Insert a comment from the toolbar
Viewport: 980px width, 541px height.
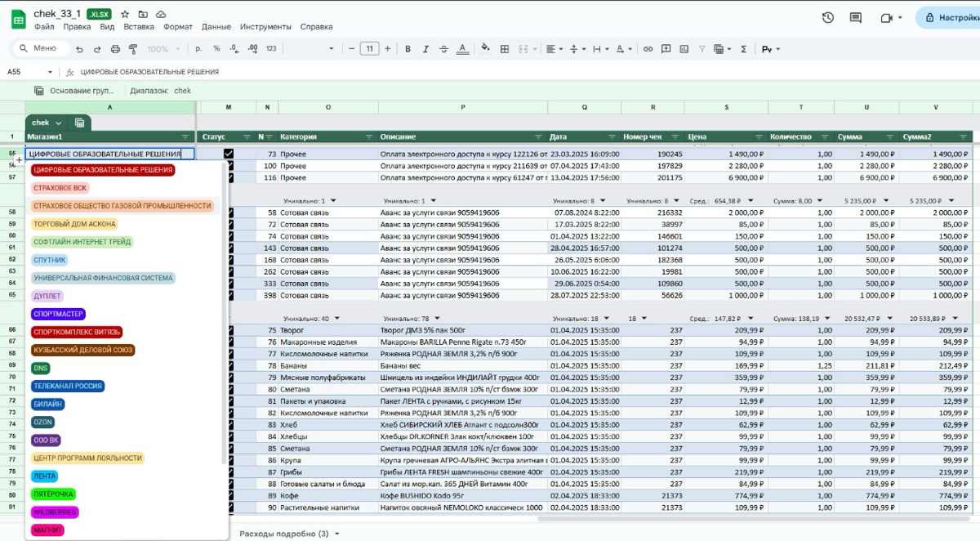point(666,49)
